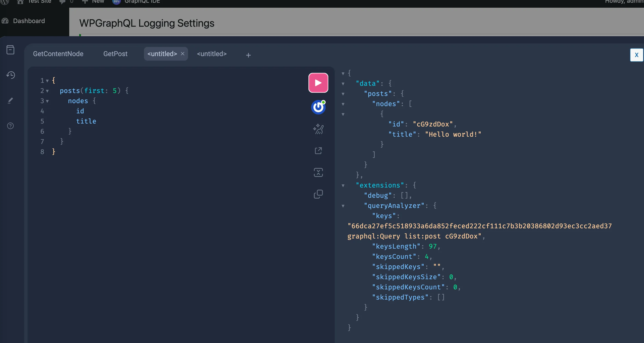This screenshot has height=343, width=644.
Task: Open the help icon in sidebar
Action: coord(10,126)
